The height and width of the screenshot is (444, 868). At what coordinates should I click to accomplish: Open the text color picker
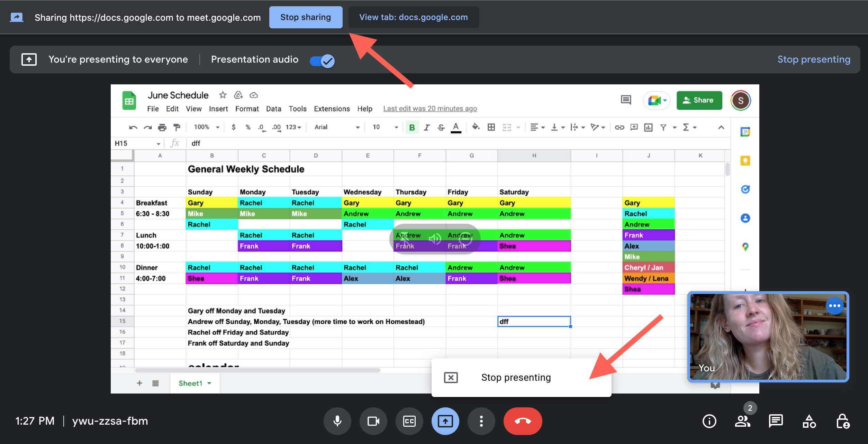pyautogui.click(x=456, y=127)
